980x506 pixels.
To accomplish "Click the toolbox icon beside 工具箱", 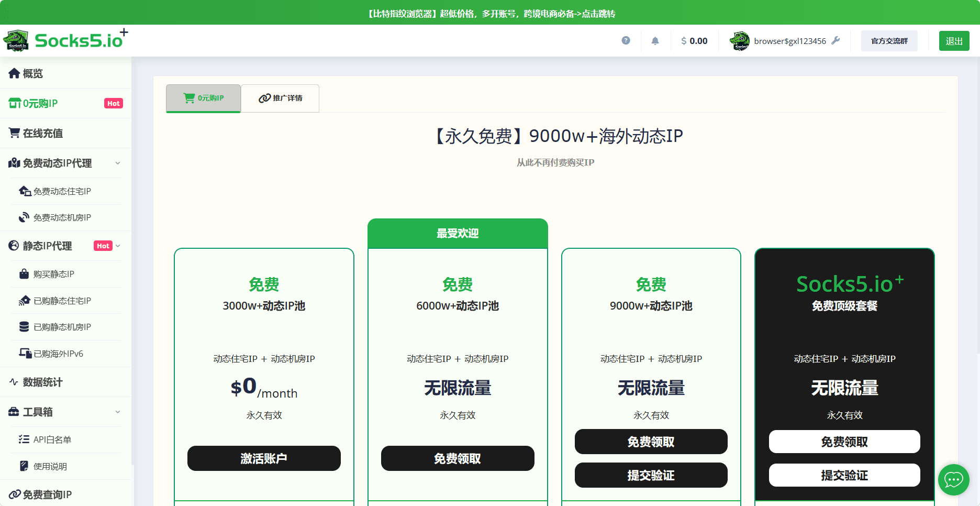I will [x=14, y=412].
